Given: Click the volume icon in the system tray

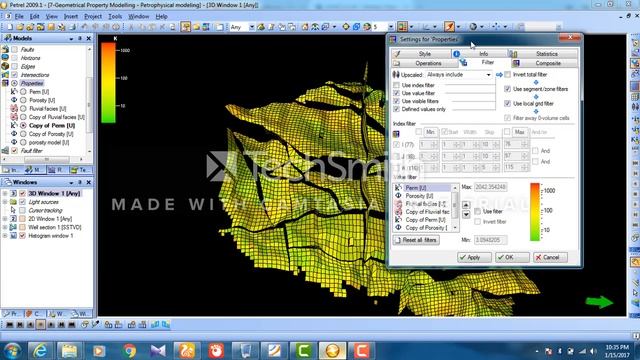Looking at the screenshot, I should click(x=593, y=351).
